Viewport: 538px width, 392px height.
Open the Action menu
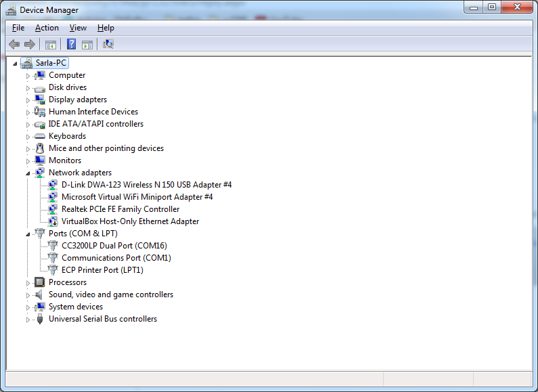(47, 28)
